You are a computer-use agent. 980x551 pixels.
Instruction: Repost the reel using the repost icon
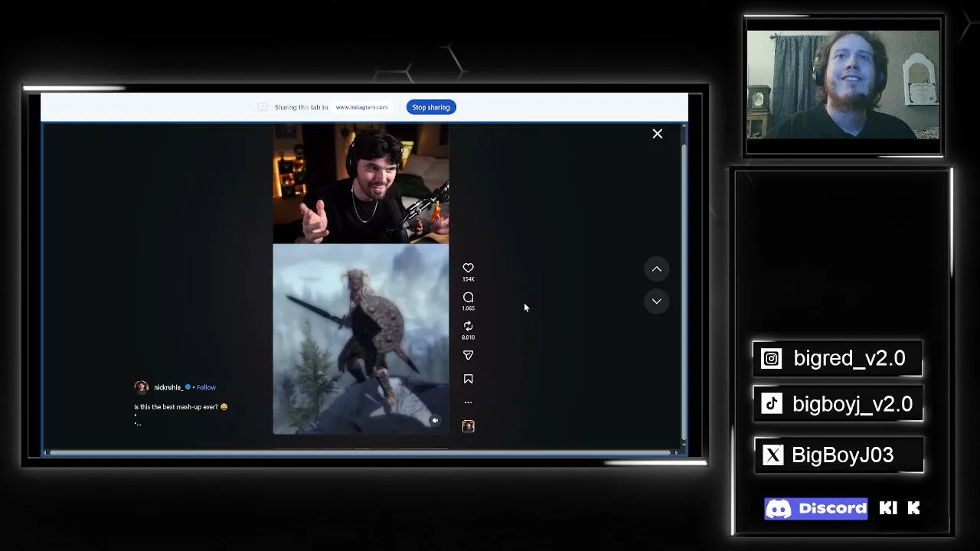pos(468,326)
